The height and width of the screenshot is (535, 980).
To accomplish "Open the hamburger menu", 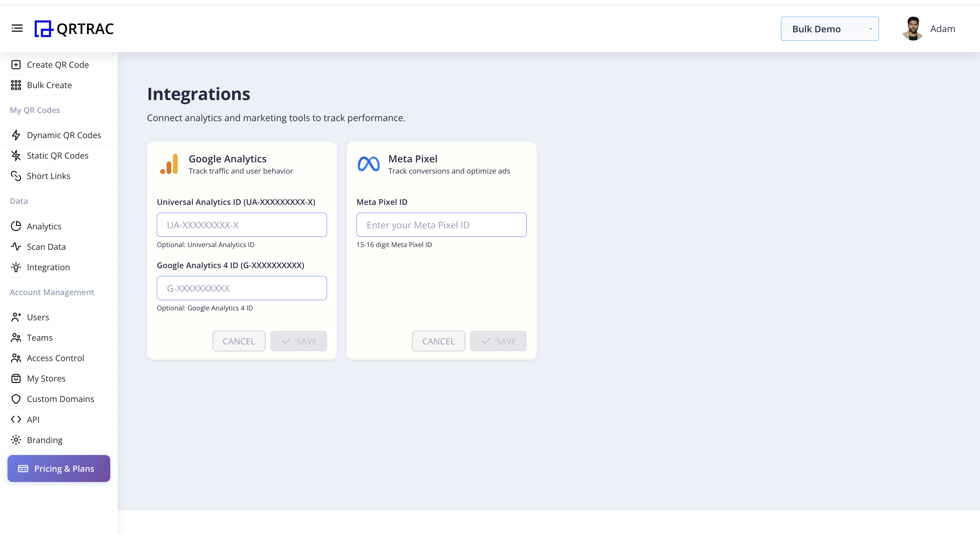I will 17,28.
